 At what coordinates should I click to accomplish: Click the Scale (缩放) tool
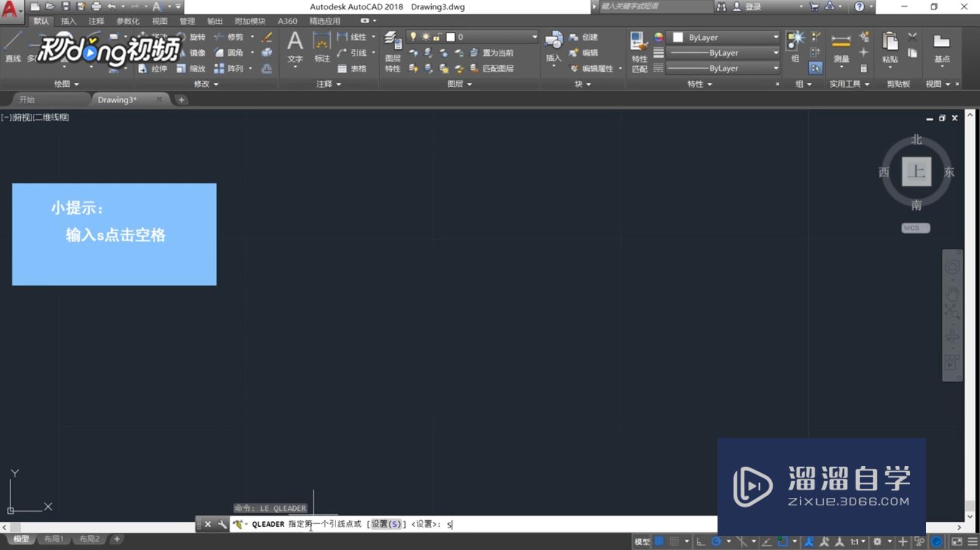191,69
